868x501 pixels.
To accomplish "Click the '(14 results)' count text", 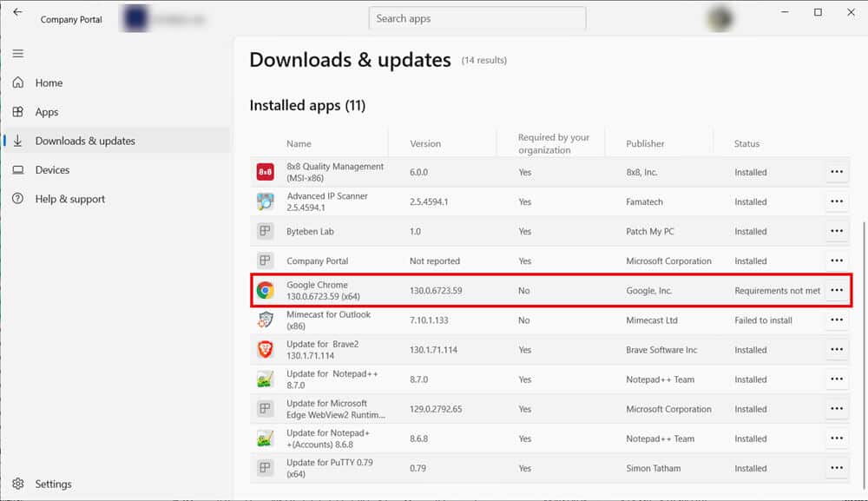I will point(483,60).
